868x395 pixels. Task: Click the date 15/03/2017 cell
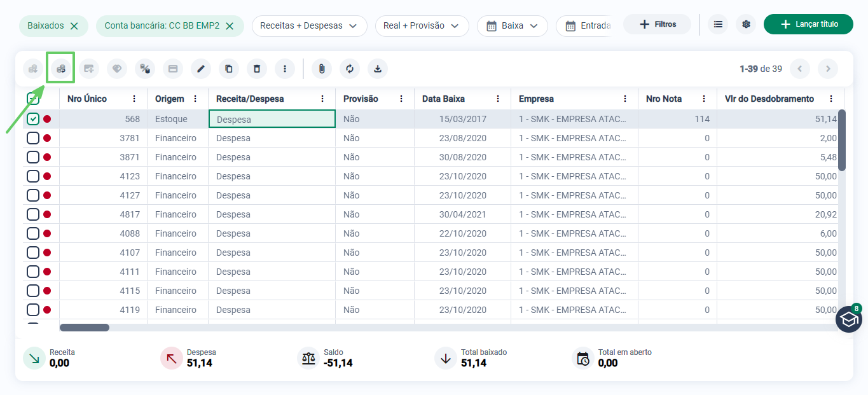tap(463, 119)
